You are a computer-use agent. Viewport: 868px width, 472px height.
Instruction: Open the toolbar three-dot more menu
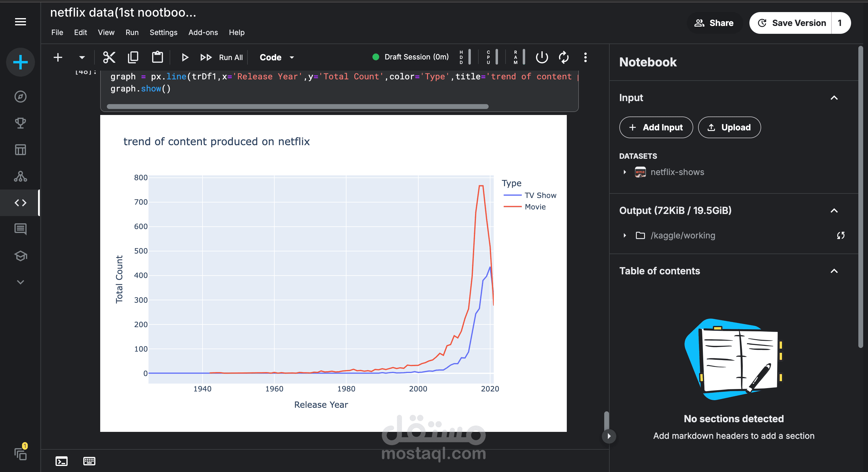point(585,57)
